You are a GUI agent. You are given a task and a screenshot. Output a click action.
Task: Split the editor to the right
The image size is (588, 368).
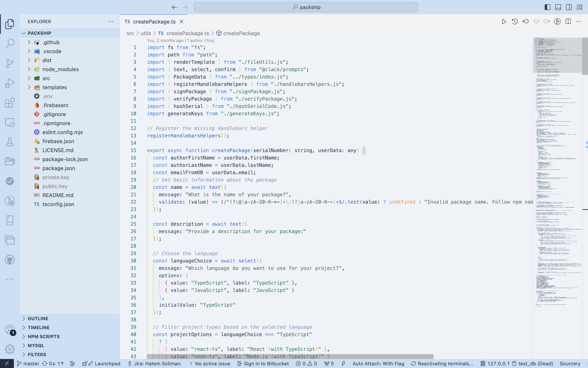(x=568, y=22)
